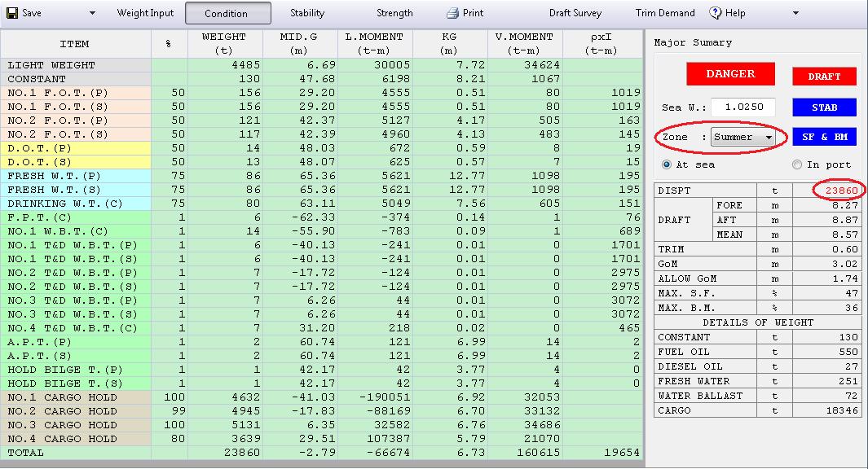
Task: Expand the Zone Summer dropdown
Action: tap(768, 138)
